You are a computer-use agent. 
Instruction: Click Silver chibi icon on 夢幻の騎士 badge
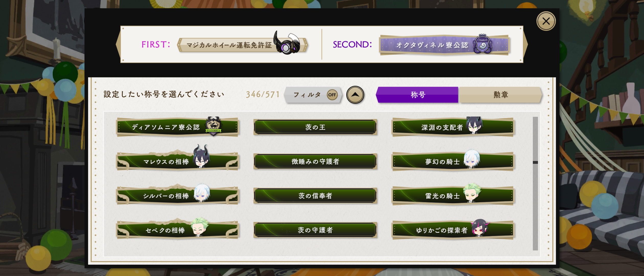point(472,159)
